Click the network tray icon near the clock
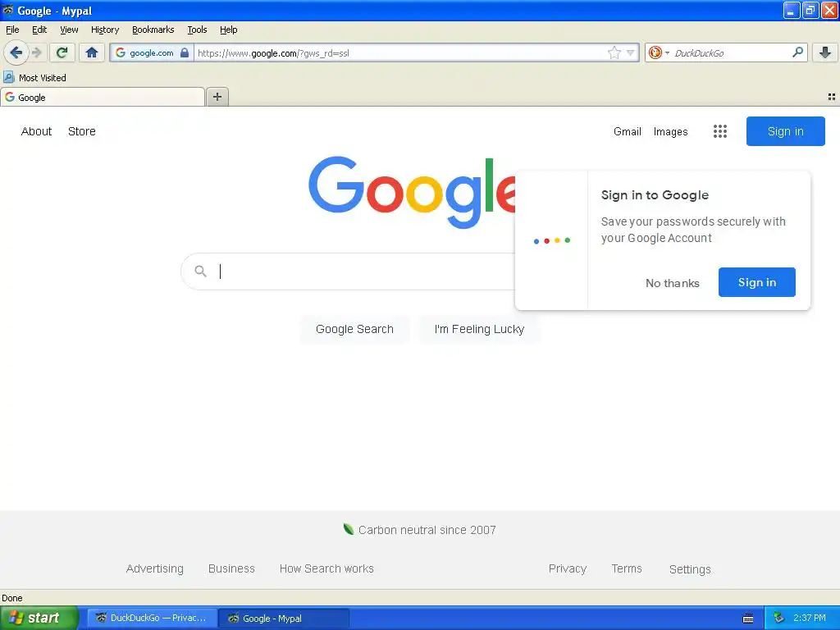Image resolution: width=840 pixels, height=630 pixels. pos(779,618)
